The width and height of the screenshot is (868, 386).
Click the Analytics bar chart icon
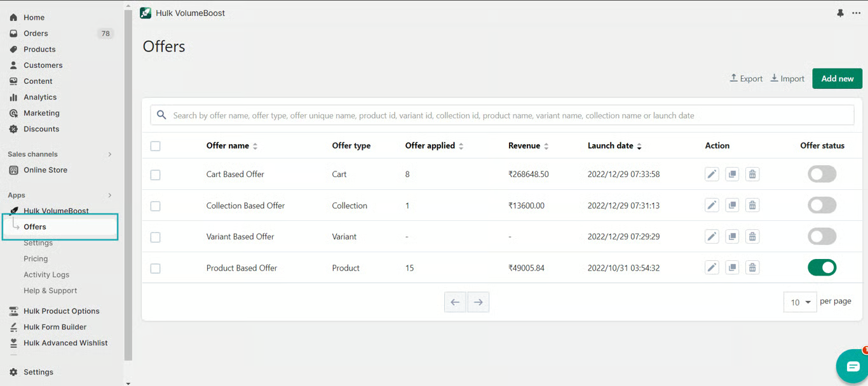tap(13, 97)
